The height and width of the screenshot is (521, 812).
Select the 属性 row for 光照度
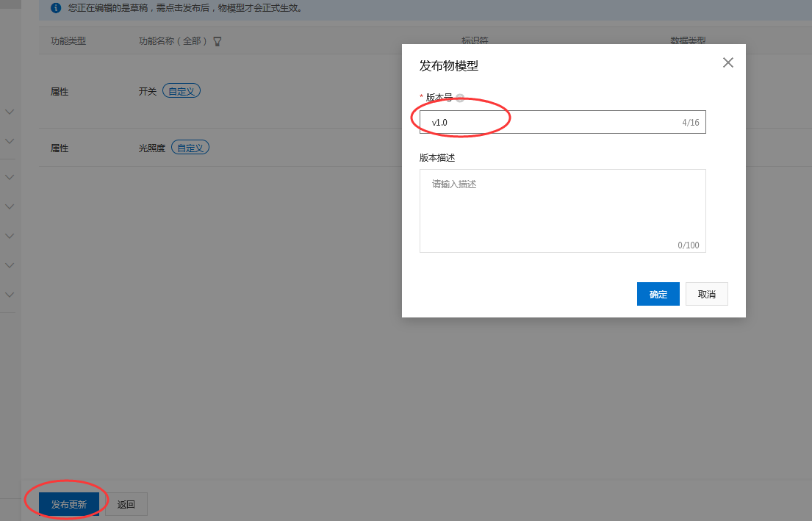pos(60,147)
